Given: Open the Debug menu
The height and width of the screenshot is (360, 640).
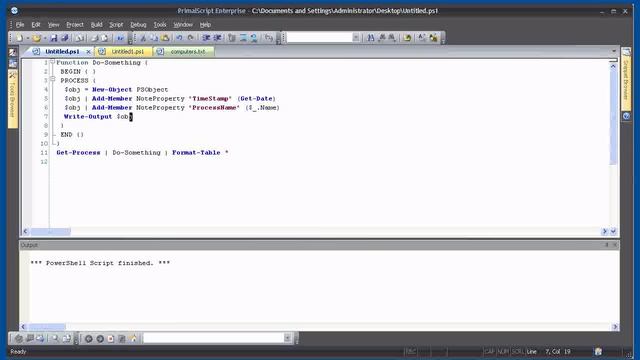Looking at the screenshot, I should tap(138, 25).
